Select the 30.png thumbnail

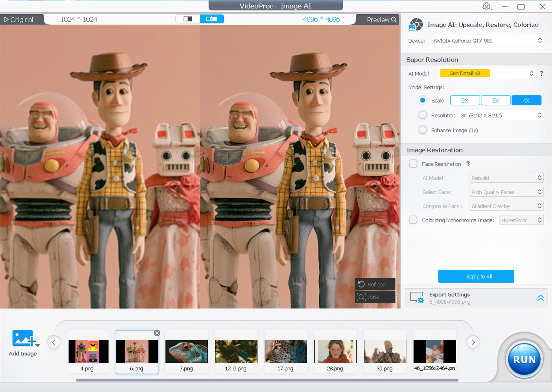385,352
